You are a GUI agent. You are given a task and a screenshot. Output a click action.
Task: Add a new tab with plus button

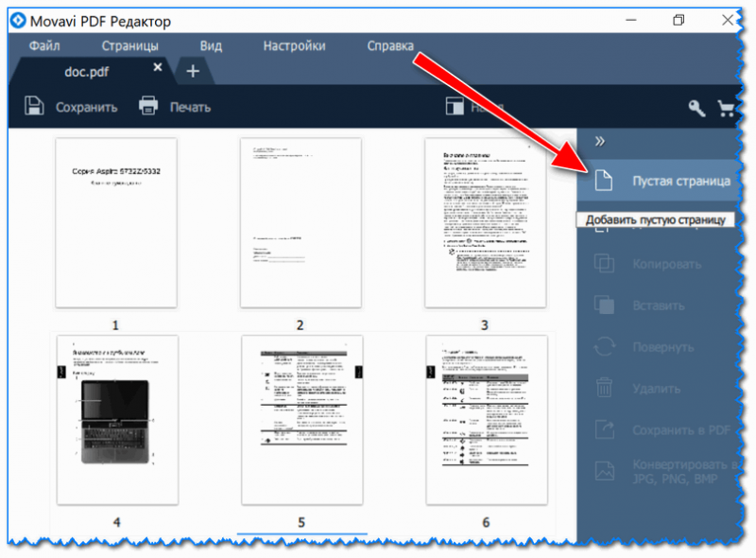tap(193, 71)
